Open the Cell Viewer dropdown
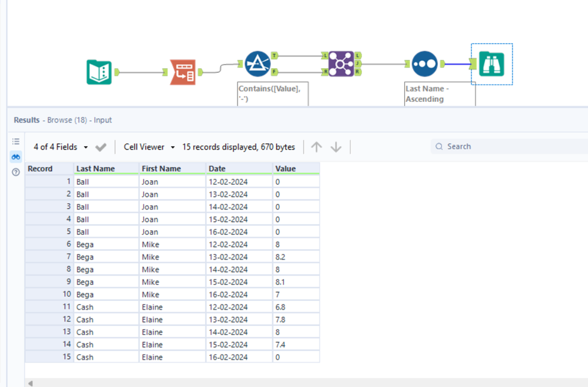 click(149, 147)
